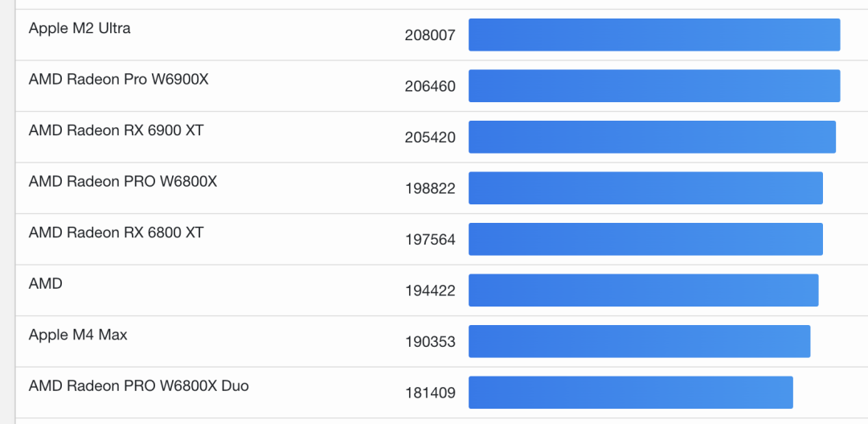This screenshot has height=424, width=868.
Task: Select the 198822 score value
Action: click(430, 189)
